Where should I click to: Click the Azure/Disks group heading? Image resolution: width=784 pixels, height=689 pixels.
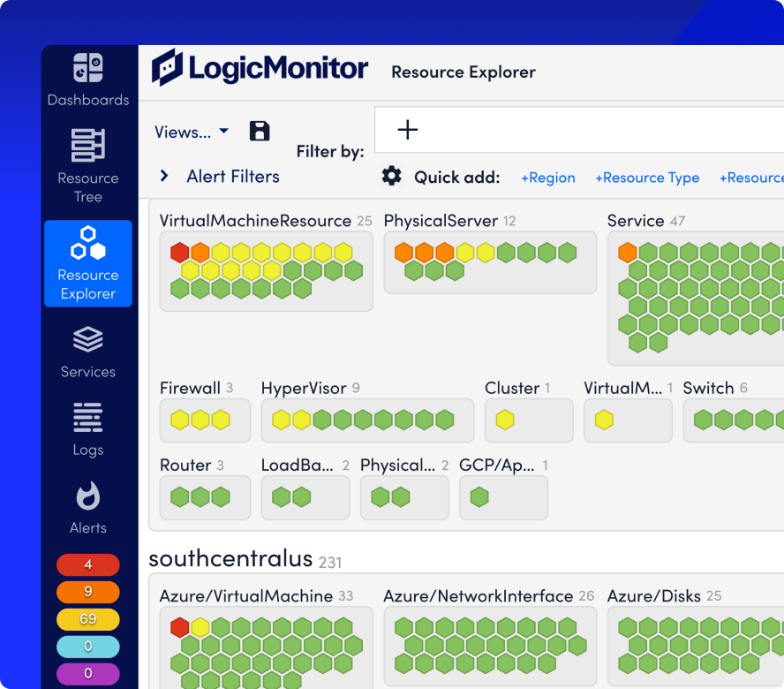pyautogui.click(x=654, y=596)
